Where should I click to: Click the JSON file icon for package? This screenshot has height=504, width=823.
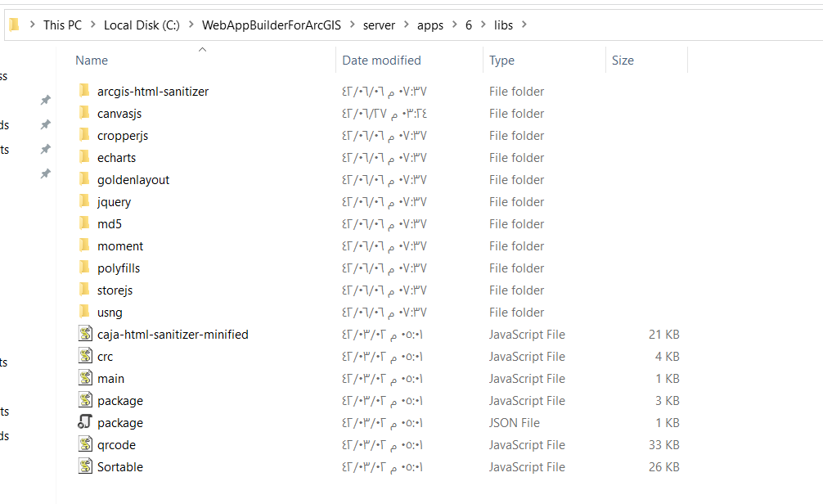point(85,422)
